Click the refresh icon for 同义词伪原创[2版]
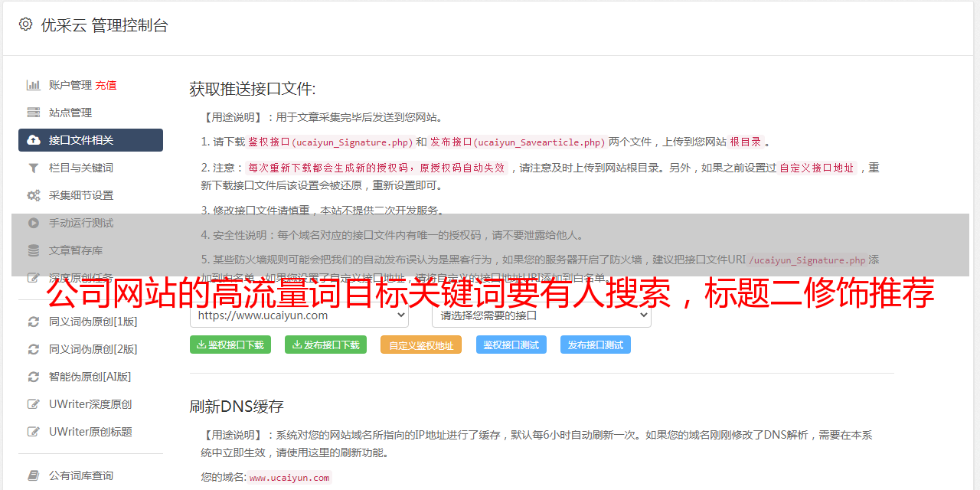 click(x=34, y=349)
